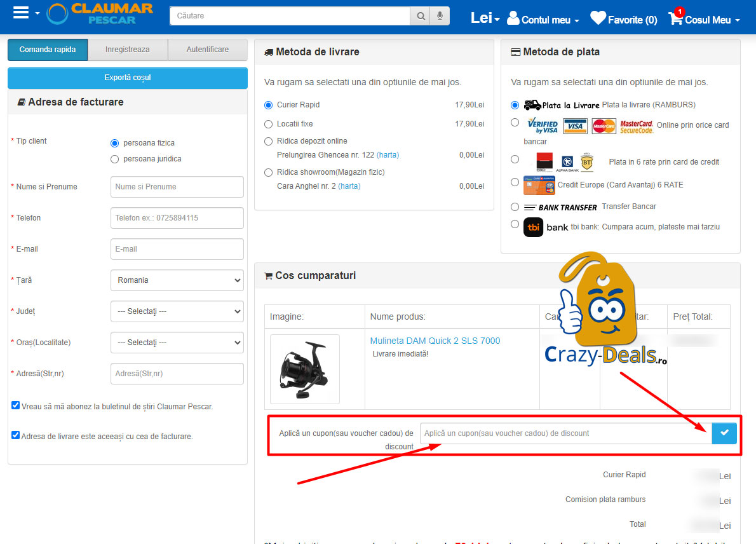The image size is (756, 544).
Task: Toggle same delivery address checkbox
Action: click(15, 435)
